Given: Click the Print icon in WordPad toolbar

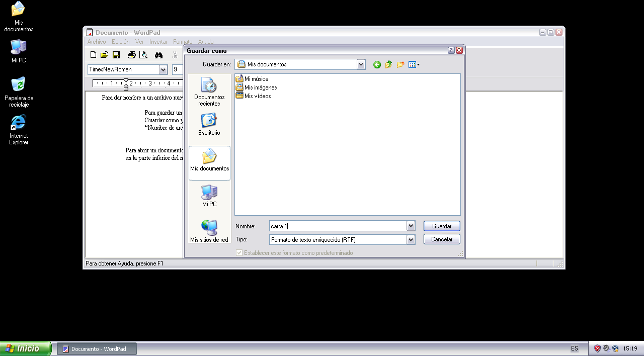Looking at the screenshot, I should click(132, 55).
